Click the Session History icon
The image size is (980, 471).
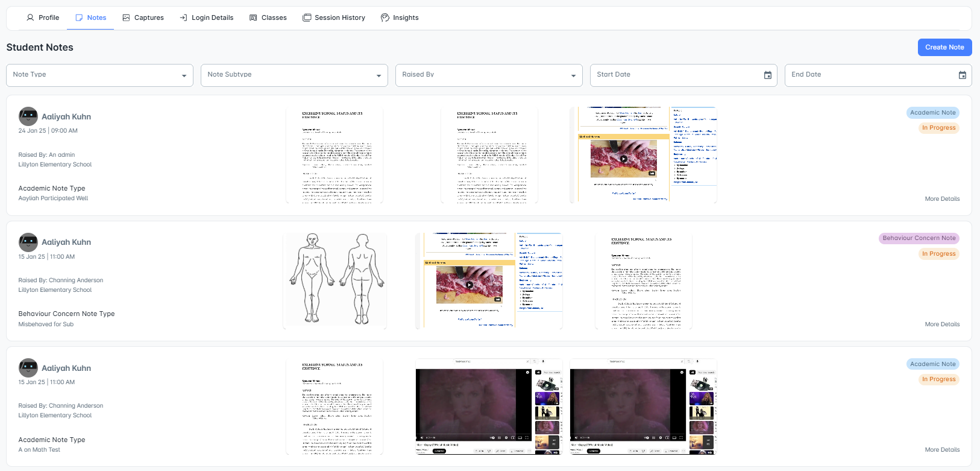coord(307,17)
